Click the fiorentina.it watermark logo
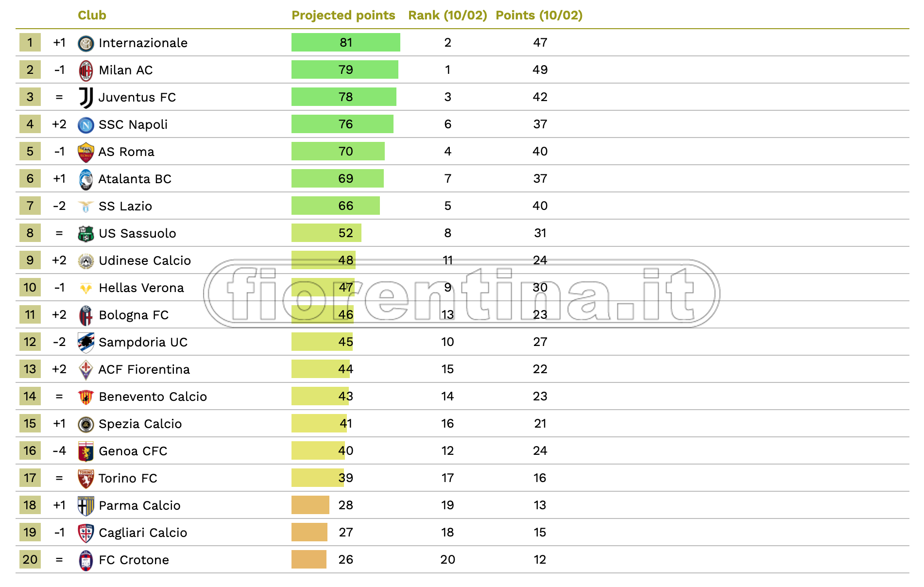The image size is (924, 587). tap(462, 293)
